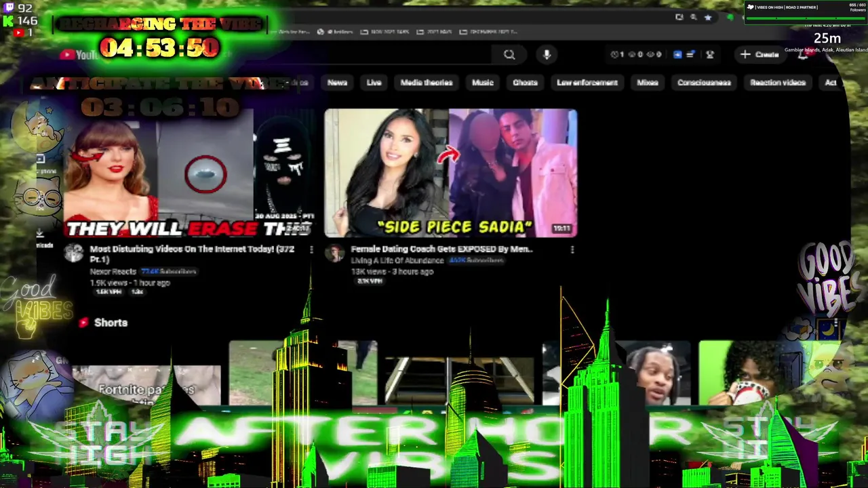Click the green browser extension icon

click(730, 18)
